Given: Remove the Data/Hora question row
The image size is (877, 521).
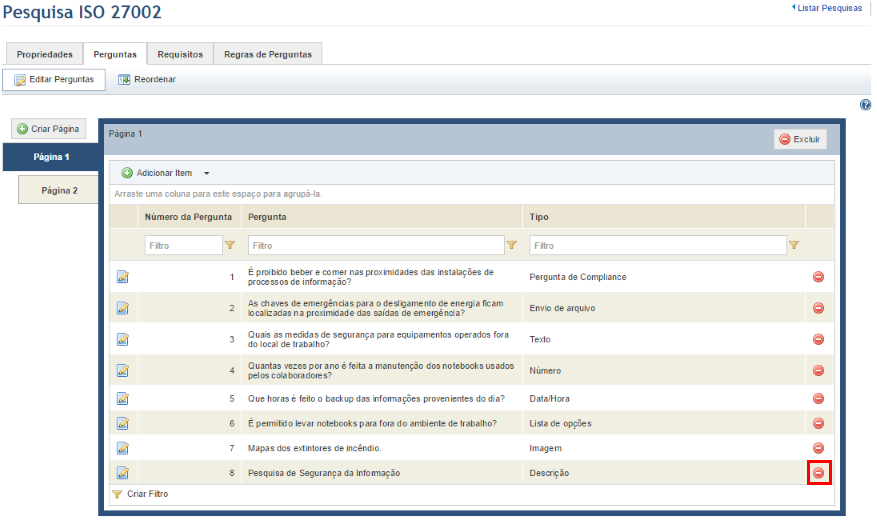Looking at the screenshot, I should pos(818,399).
